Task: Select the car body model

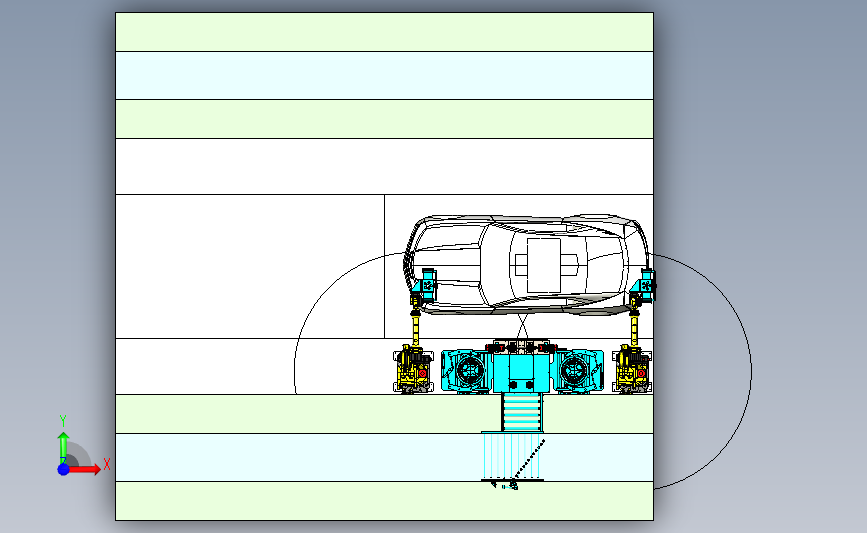Action: [527, 265]
